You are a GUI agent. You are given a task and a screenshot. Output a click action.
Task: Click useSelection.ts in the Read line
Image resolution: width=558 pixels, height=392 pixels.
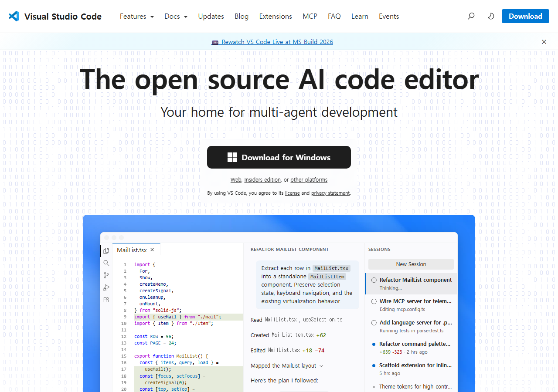coord(323,320)
